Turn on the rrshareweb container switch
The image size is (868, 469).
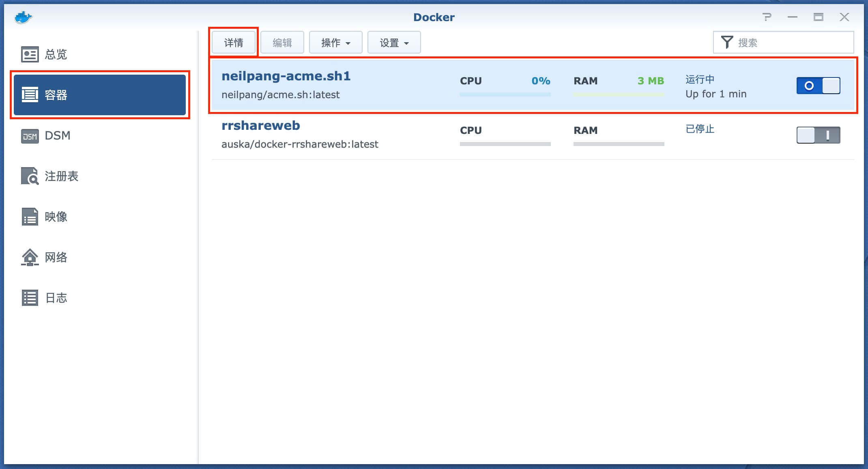point(818,135)
